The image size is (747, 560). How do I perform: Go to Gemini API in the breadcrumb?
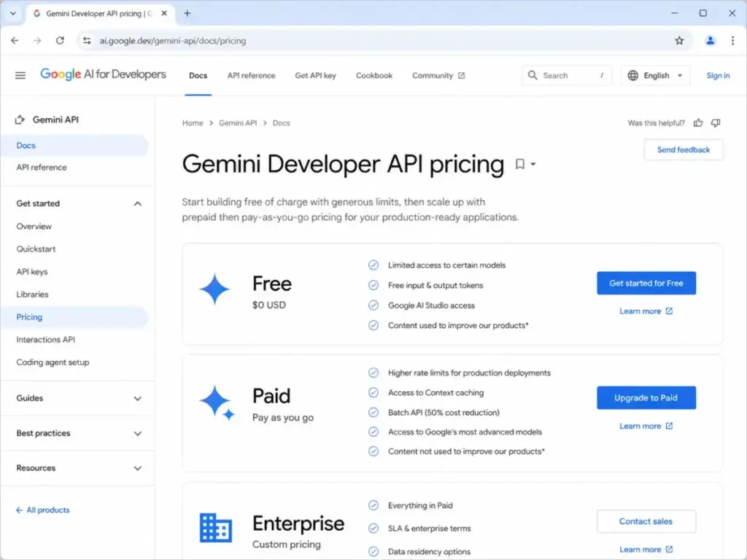(238, 122)
